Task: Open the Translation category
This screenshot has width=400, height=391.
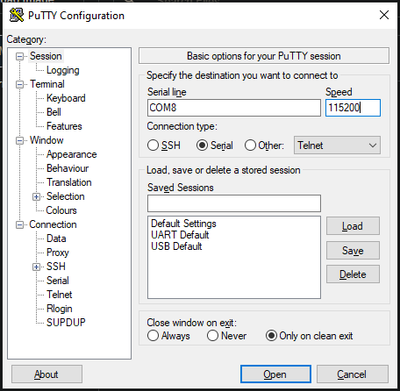Action: click(69, 182)
